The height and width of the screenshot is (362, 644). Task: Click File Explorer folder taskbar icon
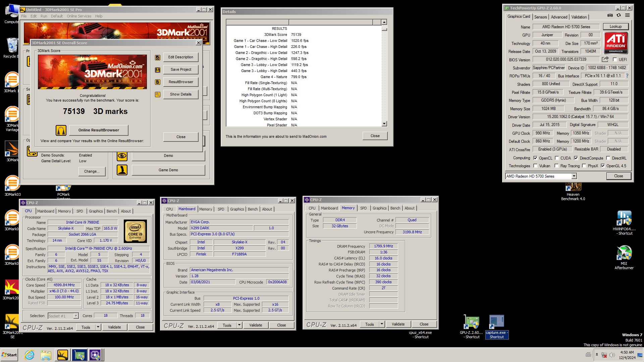click(46, 355)
